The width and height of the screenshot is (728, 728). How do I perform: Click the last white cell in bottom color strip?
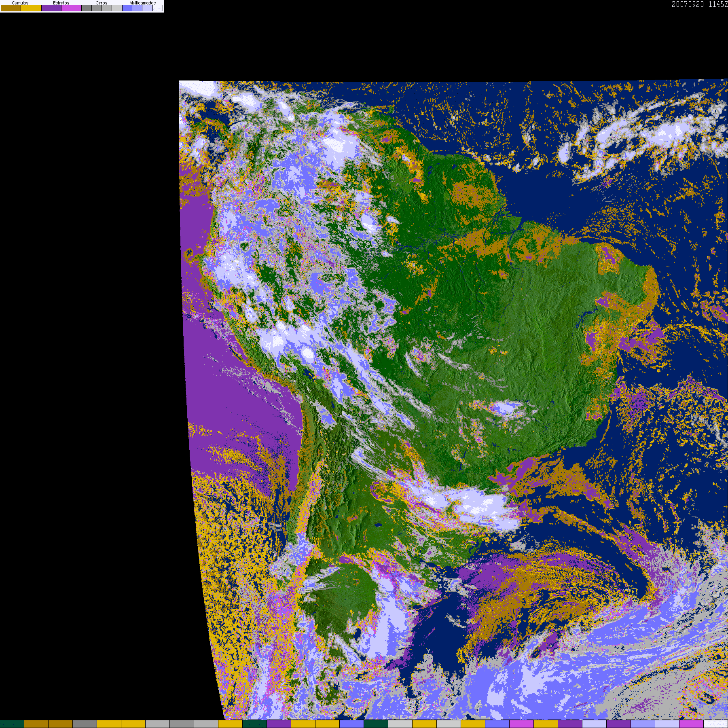tap(716, 724)
